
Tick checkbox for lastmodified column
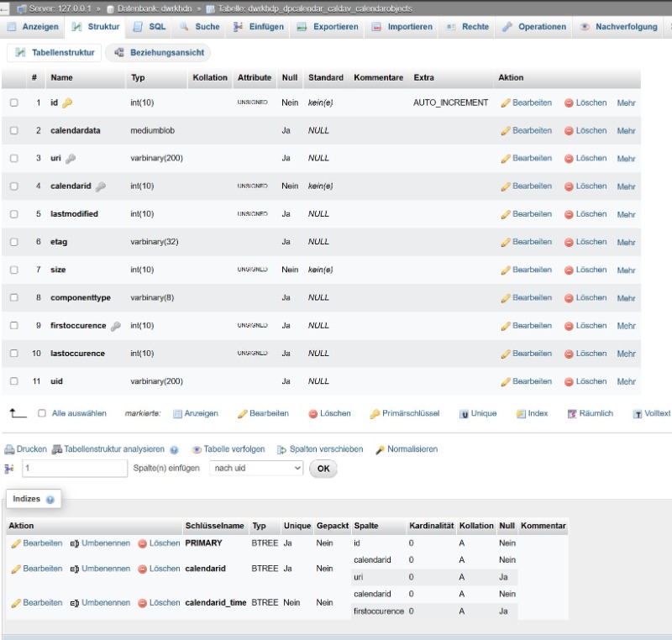click(x=14, y=214)
